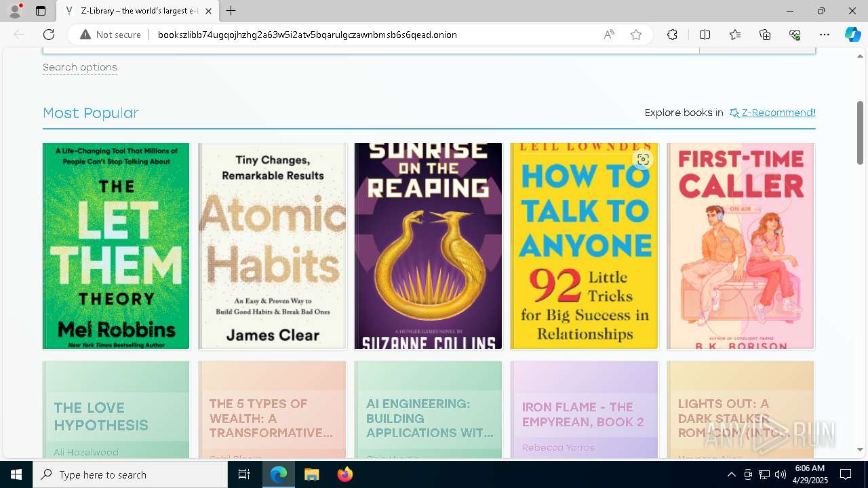Launch Firefox from the taskbar
This screenshot has height=488, width=868.
pos(344,474)
